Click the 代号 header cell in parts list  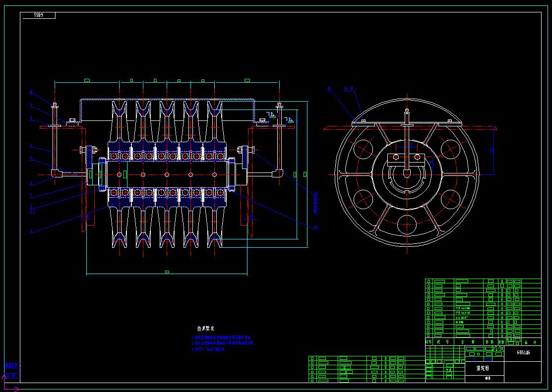pyautogui.click(x=442, y=342)
